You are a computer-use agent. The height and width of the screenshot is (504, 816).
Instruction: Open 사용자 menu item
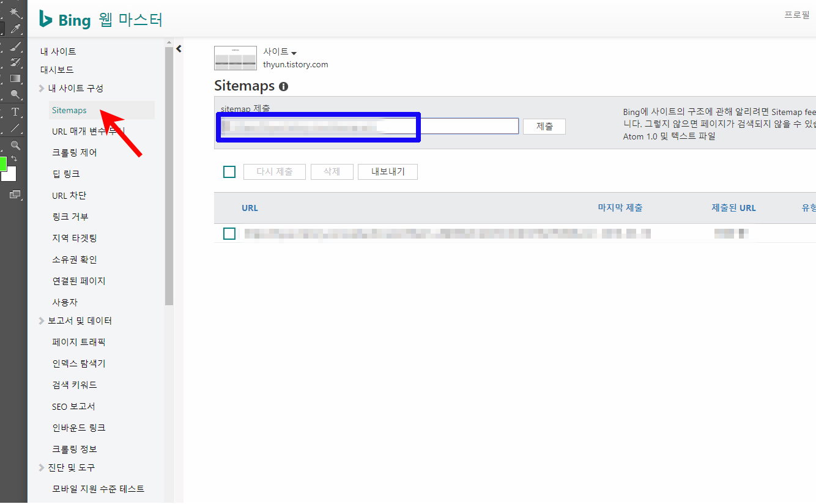(x=65, y=303)
